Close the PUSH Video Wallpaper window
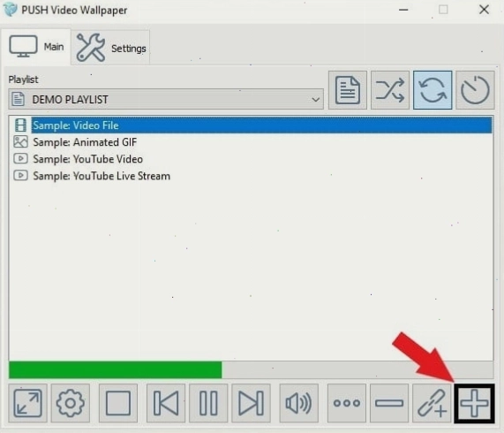This screenshot has width=504, height=433. point(484,10)
